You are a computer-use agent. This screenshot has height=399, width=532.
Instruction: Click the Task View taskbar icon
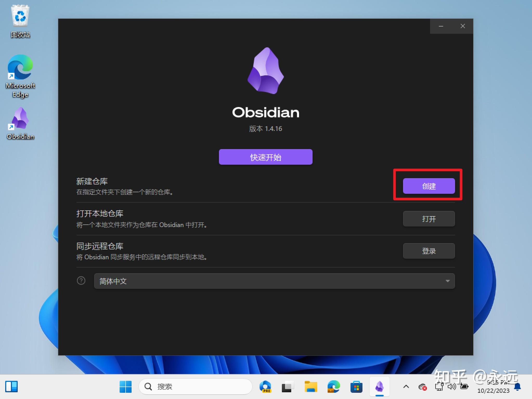pos(287,387)
